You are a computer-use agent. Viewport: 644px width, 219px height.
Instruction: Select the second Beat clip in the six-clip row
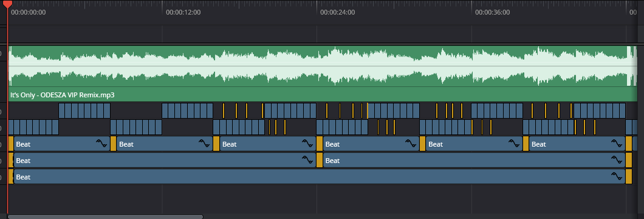[x=165, y=144]
